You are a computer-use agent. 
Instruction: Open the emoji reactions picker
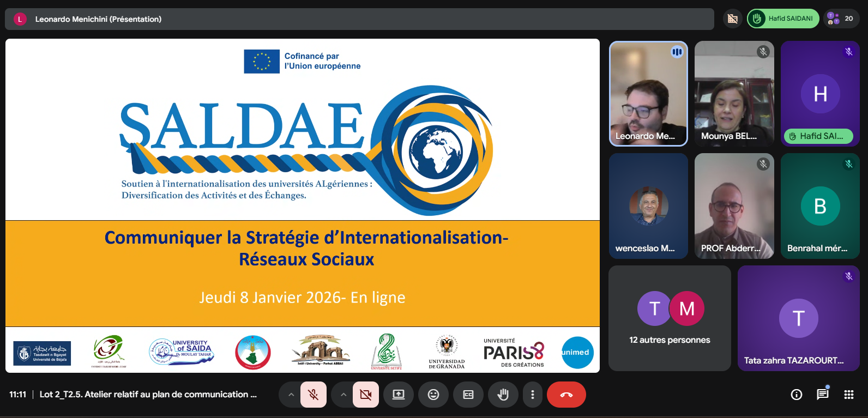click(433, 395)
